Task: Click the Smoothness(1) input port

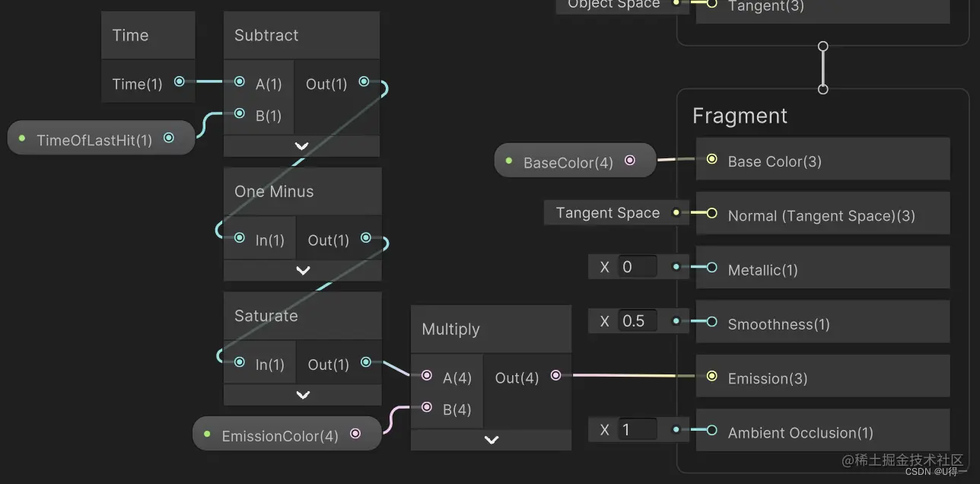Action: [711, 322]
